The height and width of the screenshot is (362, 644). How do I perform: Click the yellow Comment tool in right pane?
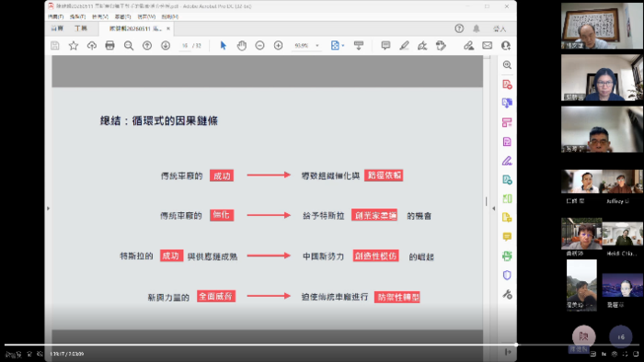pyautogui.click(x=507, y=236)
